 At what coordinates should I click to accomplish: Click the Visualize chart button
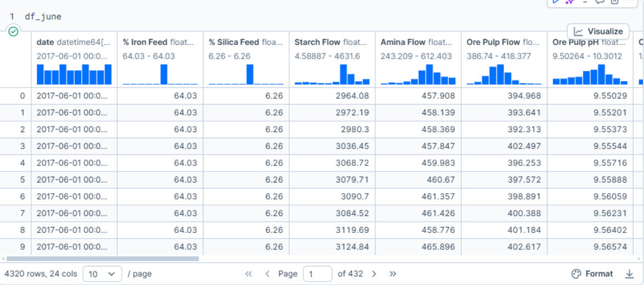tap(598, 31)
